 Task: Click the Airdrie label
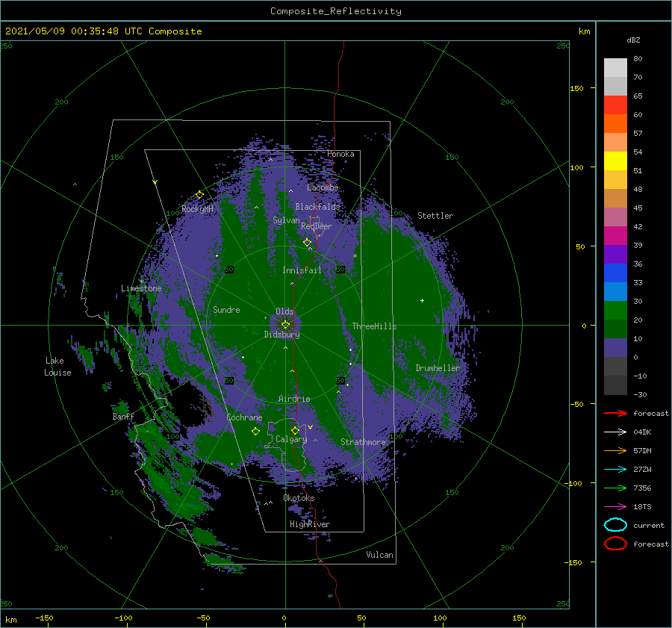(294, 399)
